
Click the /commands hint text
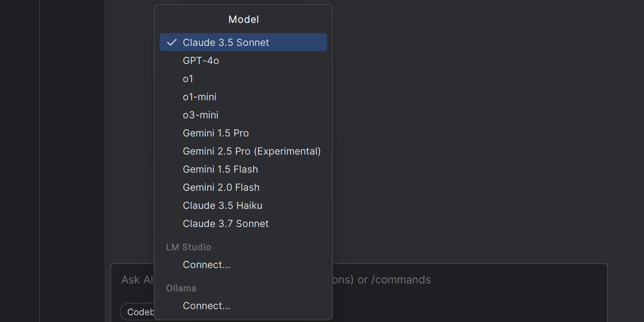[401, 280]
